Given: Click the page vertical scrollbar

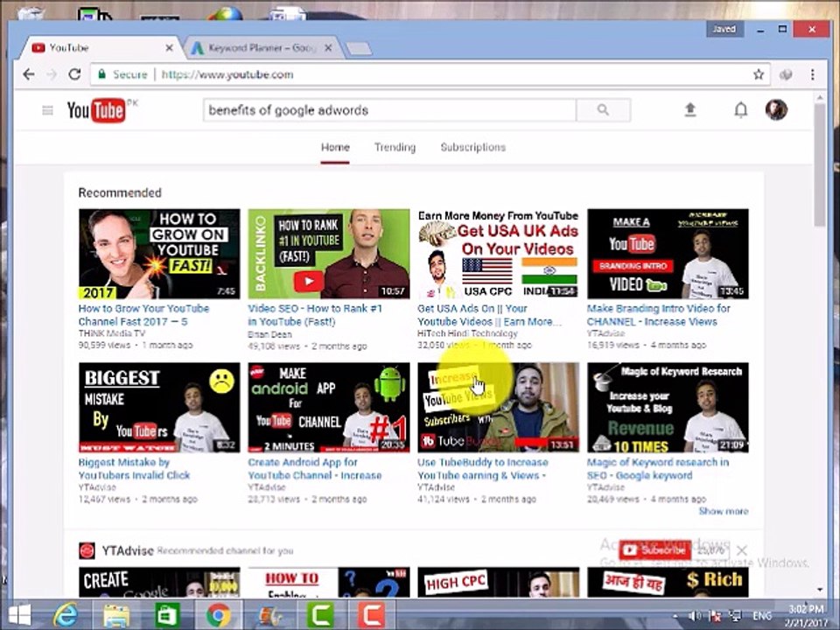Looking at the screenshot, I should (820, 164).
